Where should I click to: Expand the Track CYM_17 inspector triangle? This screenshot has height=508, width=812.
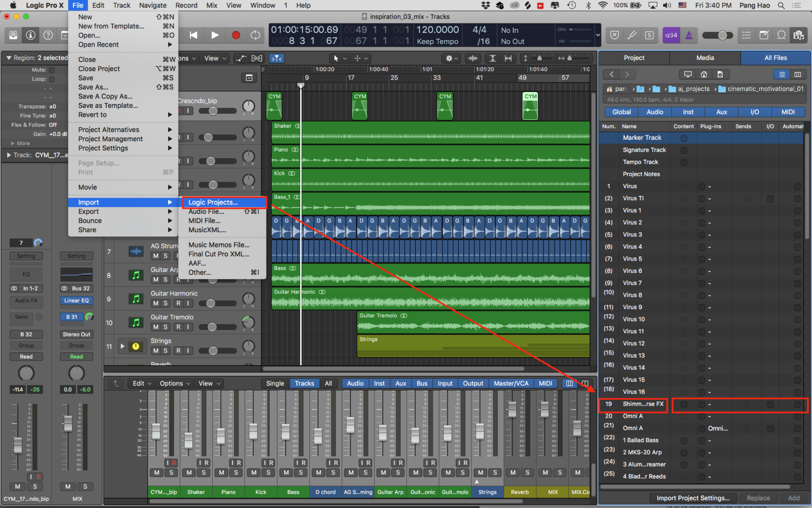pos(9,155)
